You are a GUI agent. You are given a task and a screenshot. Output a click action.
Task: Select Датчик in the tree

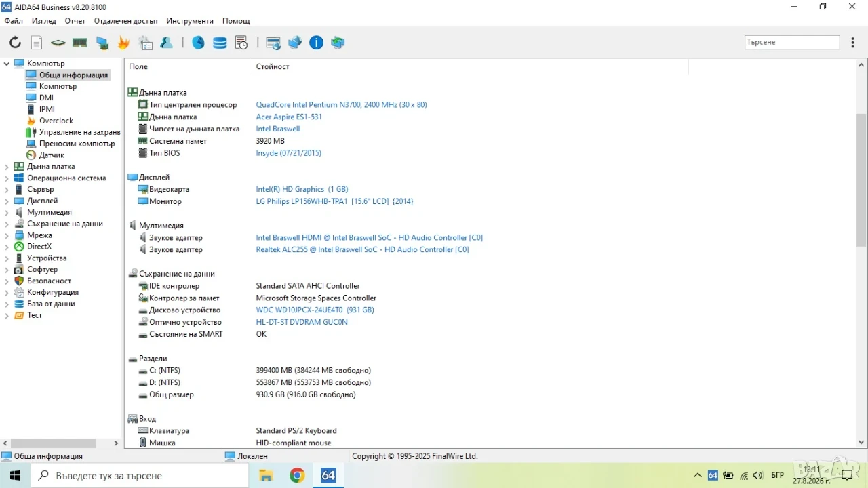click(52, 156)
